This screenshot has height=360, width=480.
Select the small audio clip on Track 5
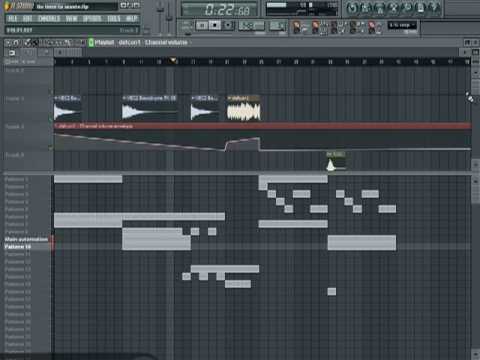pyautogui.click(x=336, y=162)
